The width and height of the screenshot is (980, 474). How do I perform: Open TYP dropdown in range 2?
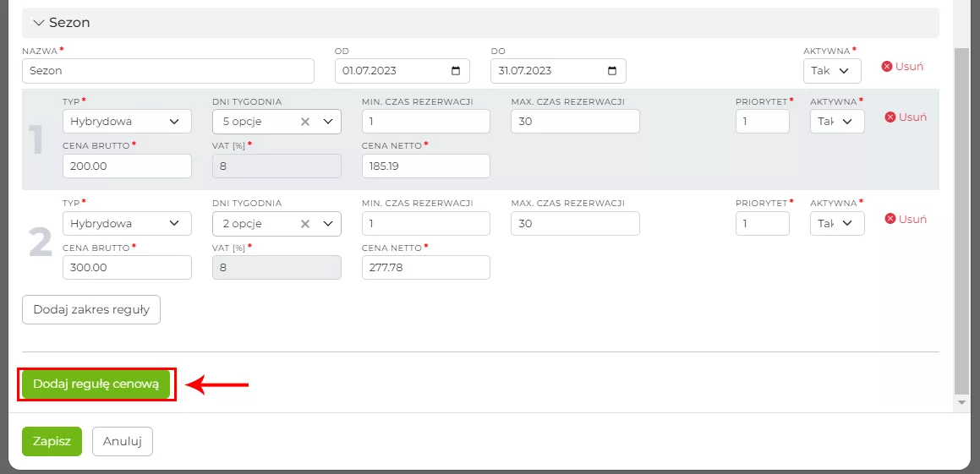(x=127, y=224)
